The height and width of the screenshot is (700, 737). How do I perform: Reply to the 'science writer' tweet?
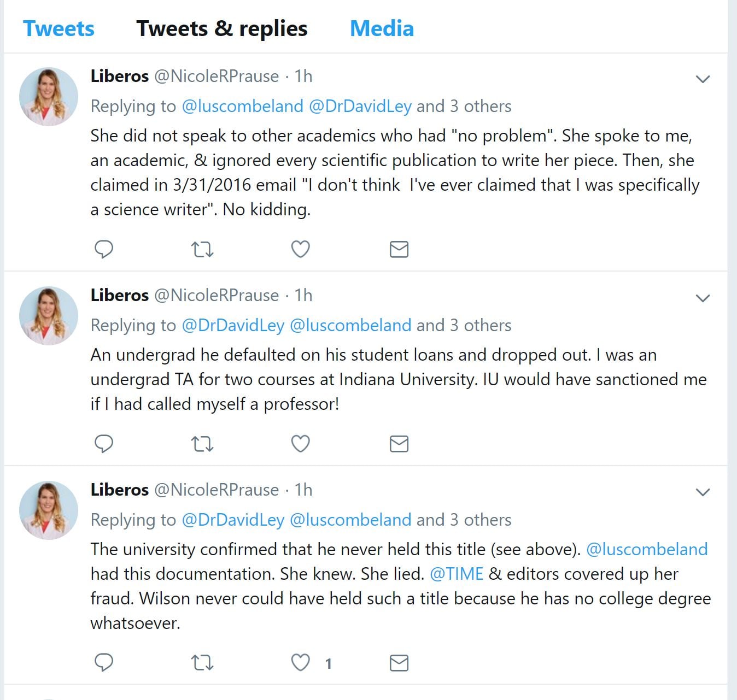(104, 249)
